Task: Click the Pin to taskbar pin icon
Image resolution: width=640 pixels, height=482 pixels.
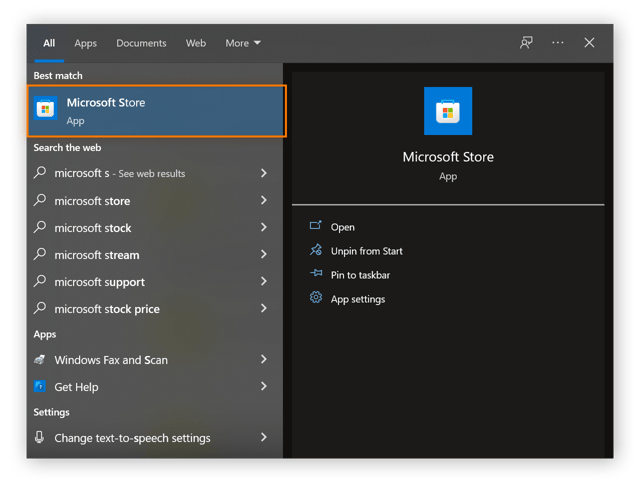Action: click(316, 273)
